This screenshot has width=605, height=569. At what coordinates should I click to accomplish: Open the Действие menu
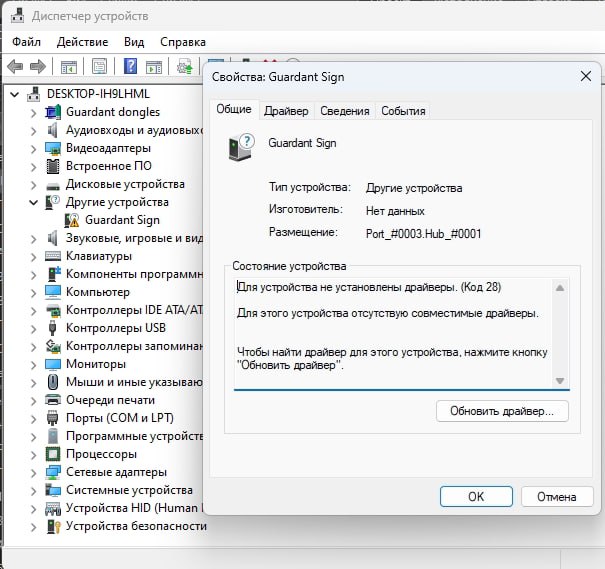click(83, 42)
